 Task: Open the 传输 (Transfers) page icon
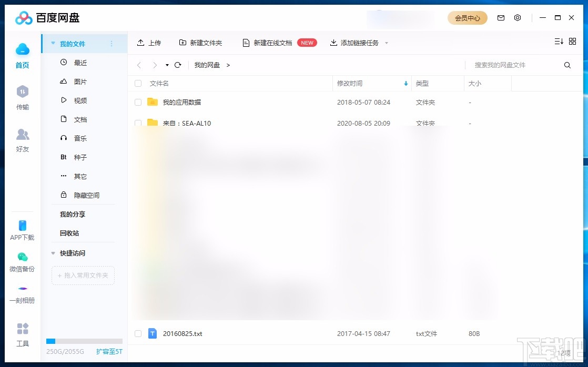tap(22, 91)
